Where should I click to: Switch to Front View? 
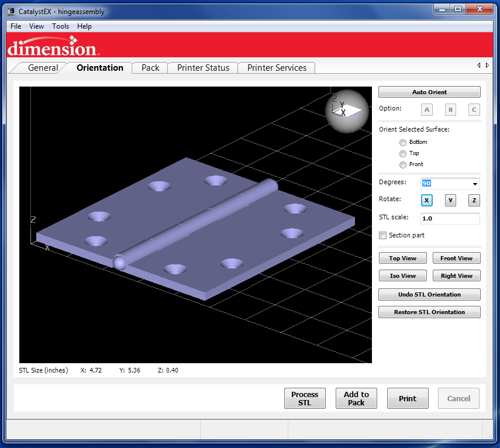456,258
